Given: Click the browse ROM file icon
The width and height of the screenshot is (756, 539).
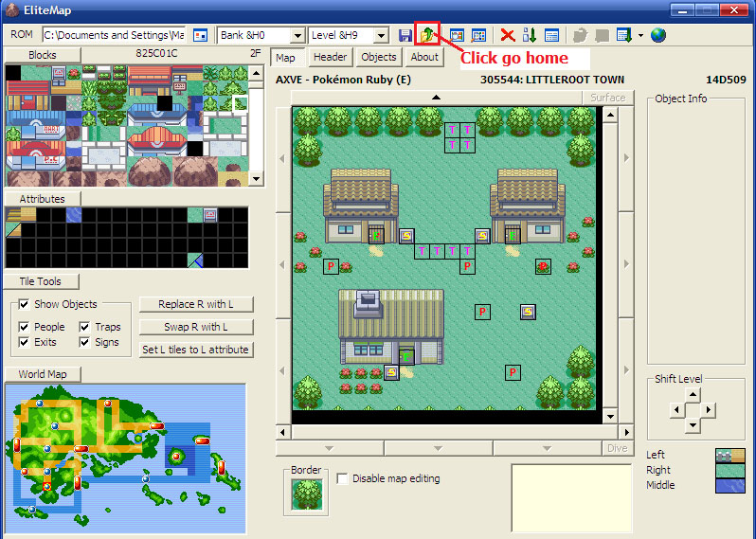Looking at the screenshot, I should [200, 35].
